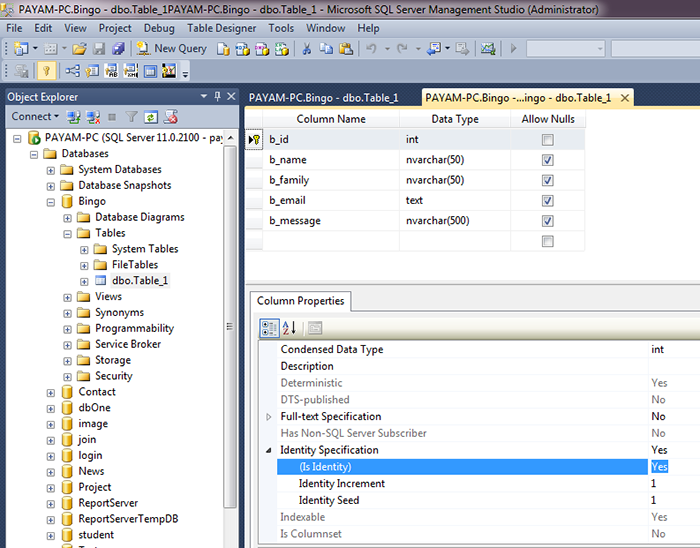The image size is (700, 548).
Task: Uncheck Allow Nulls for b_message
Action: [547, 221]
